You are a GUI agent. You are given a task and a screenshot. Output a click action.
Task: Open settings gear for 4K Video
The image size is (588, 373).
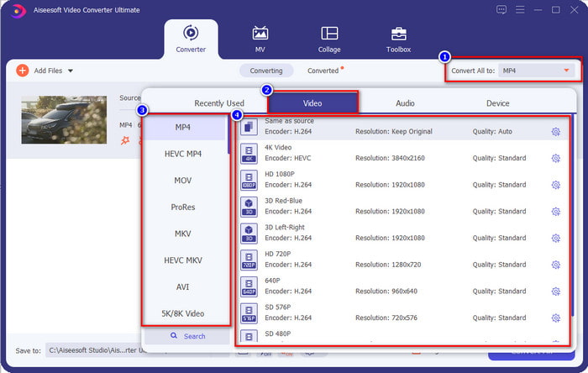point(556,158)
